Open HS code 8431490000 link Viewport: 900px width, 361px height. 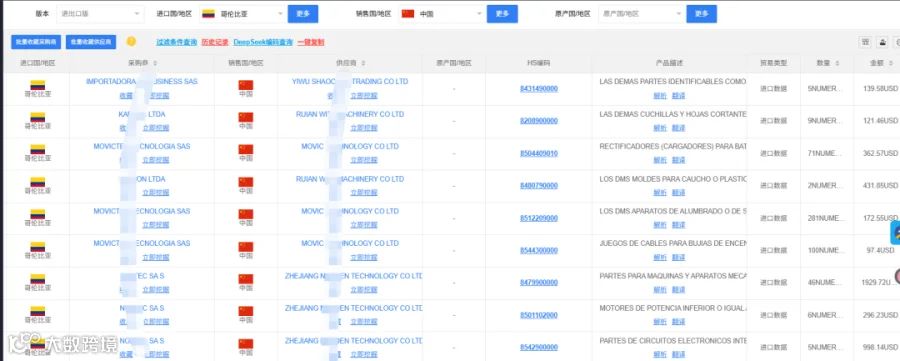click(539, 89)
